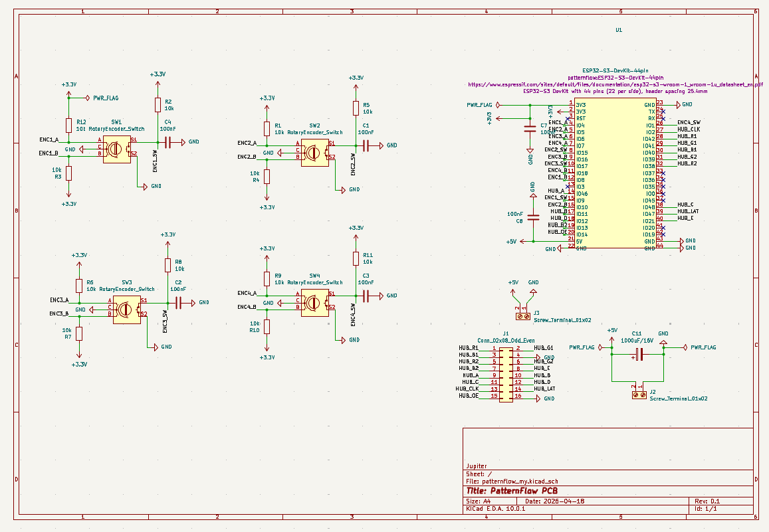Click the PWR_FLAG symbol near R12
Image resolution: width=769 pixels, height=532 pixels.
click(x=105, y=98)
